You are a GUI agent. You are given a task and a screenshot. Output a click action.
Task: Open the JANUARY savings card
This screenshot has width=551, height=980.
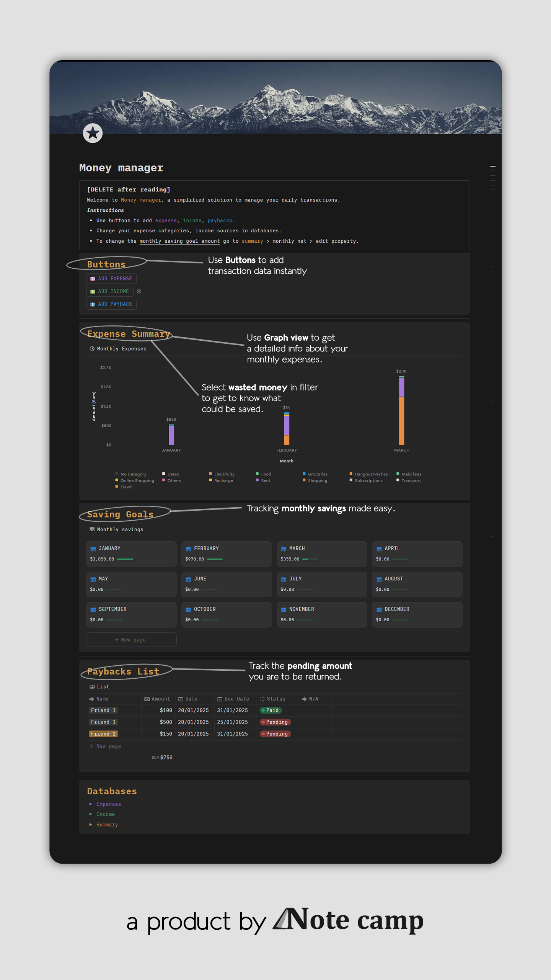pyautogui.click(x=131, y=554)
